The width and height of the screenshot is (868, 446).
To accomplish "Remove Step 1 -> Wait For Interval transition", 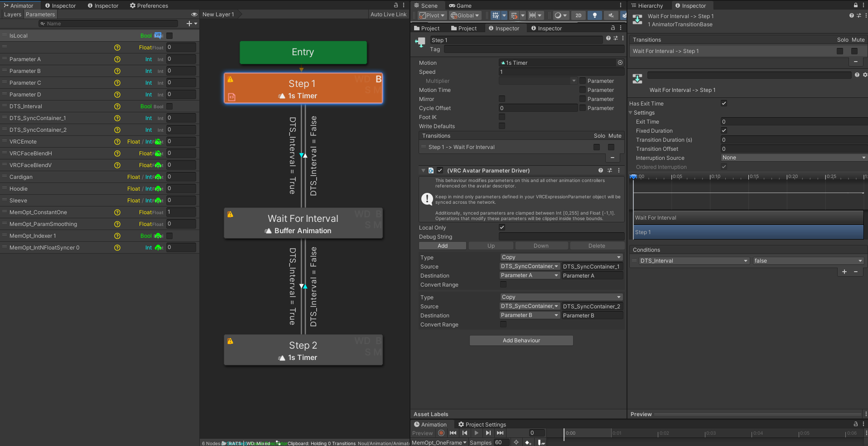I will click(x=612, y=158).
